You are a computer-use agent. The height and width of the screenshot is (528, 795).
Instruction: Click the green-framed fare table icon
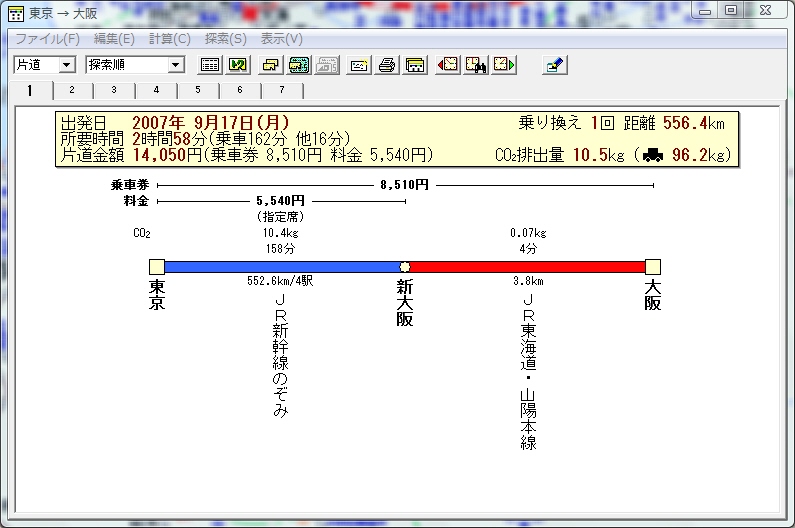298,65
